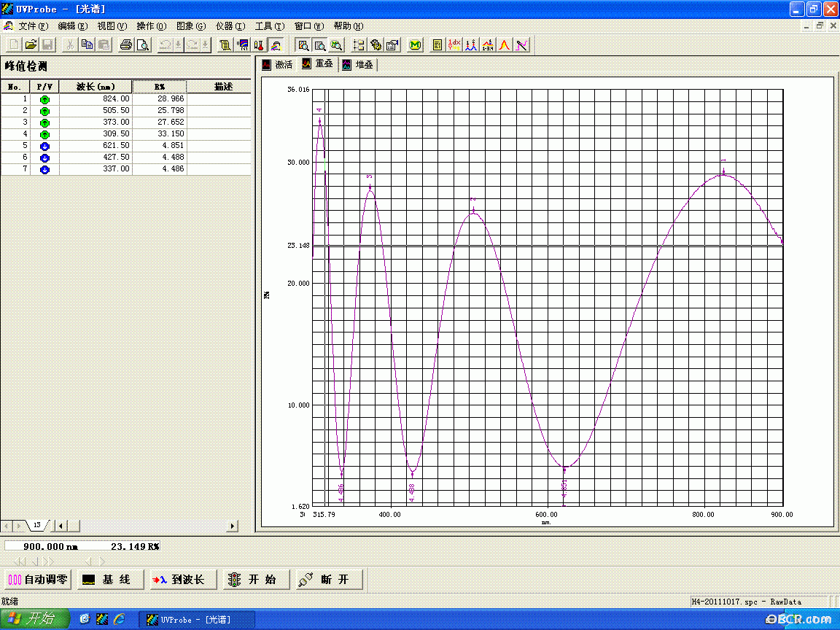The image size is (840, 630).
Task: Open the data tree properties icon
Action: pyautogui.click(x=359, y=45)
